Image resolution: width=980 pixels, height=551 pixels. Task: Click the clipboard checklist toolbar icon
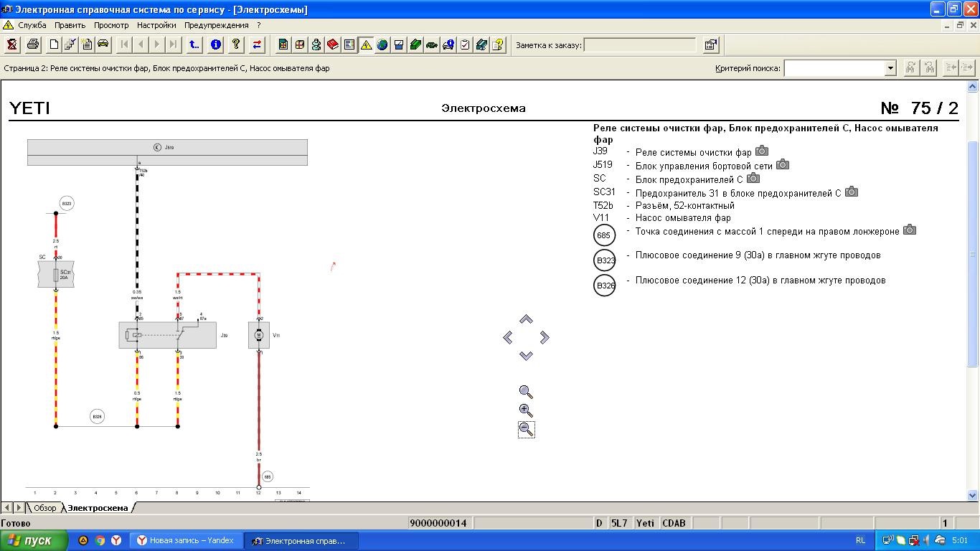pyautogui.click(x=465, y=44)
